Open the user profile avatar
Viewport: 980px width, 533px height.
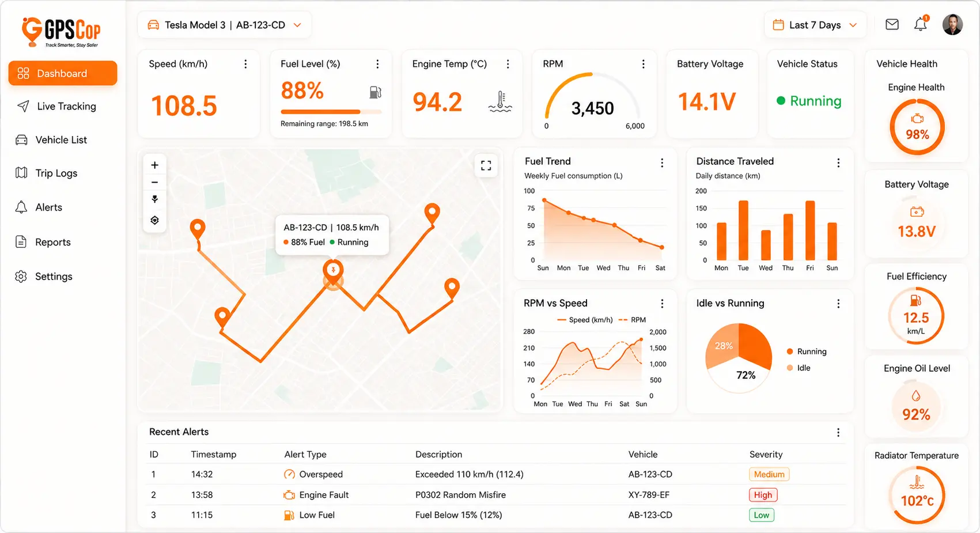pyautogui.click(x=952, y=25)
